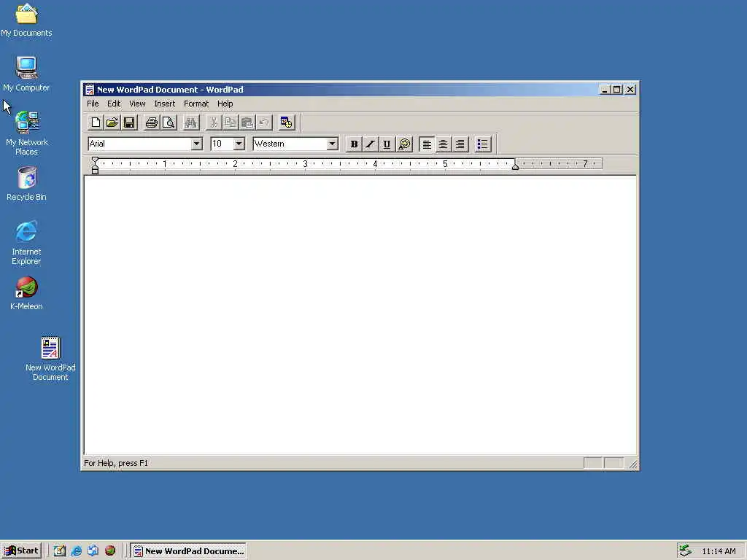Align text left

coord(427,144)
